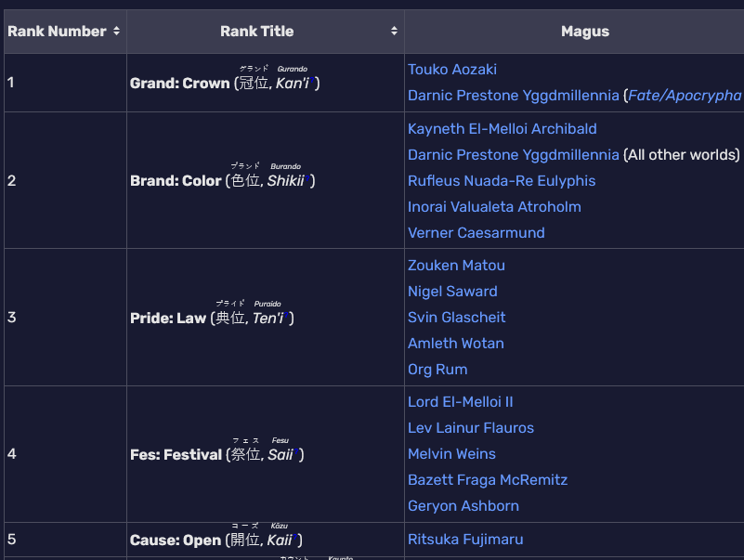Sort table by Rank Number arrows
744x560 pixels.
point(116,32)
